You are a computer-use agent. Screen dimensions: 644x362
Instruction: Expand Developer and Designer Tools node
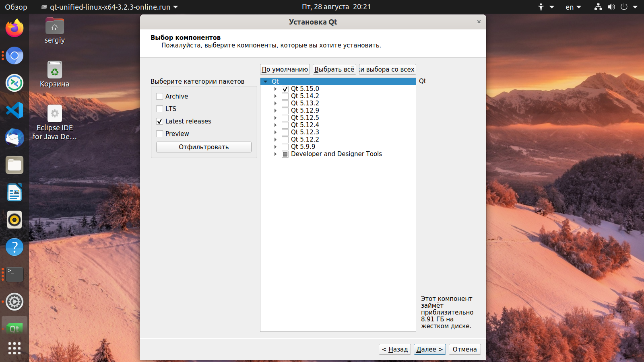click(x=275, y=154)
